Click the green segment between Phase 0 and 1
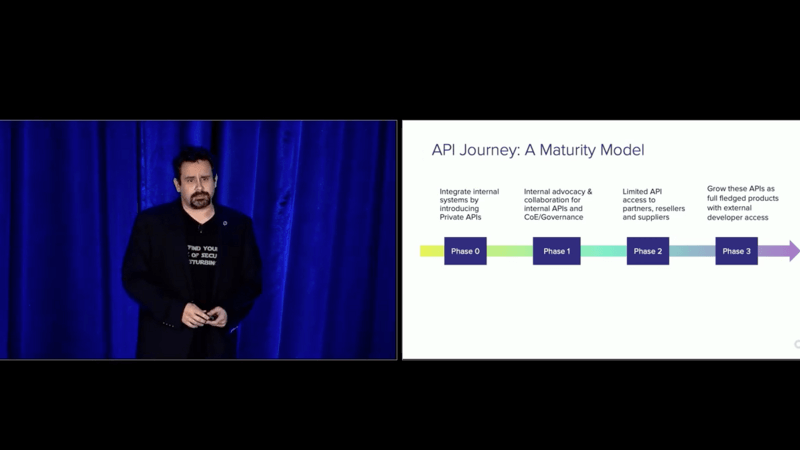This screenshot has height=450, width=800. tap(509, 251)
